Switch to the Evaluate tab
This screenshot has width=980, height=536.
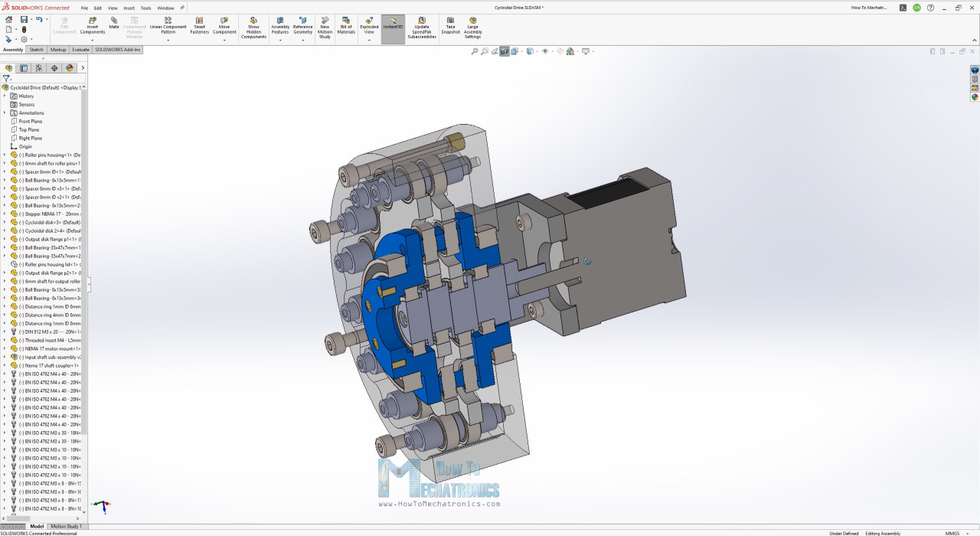[x=80, y=49]
